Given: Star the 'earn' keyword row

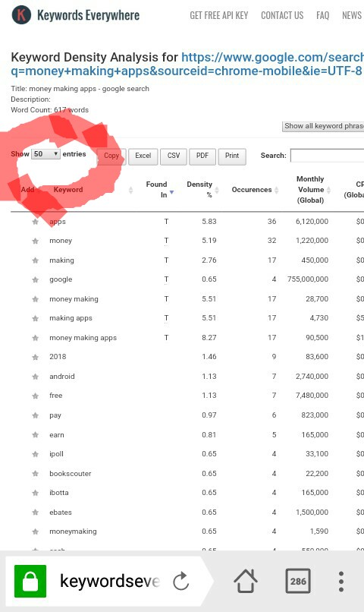Looking at the screenshot, I should coord(36,435).
